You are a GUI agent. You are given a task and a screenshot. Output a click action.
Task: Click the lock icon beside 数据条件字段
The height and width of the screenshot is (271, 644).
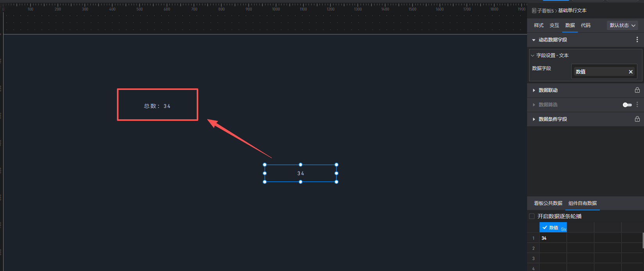tap(637, 119)
